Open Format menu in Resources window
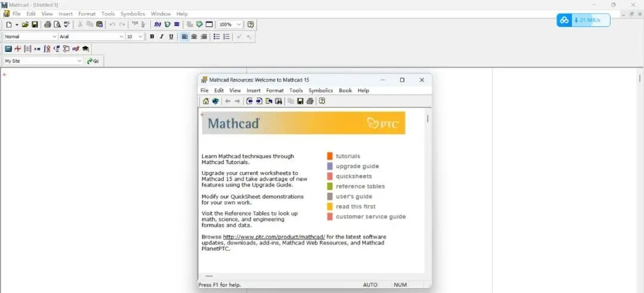The image size is (644, 293). (x=275, y=91)
